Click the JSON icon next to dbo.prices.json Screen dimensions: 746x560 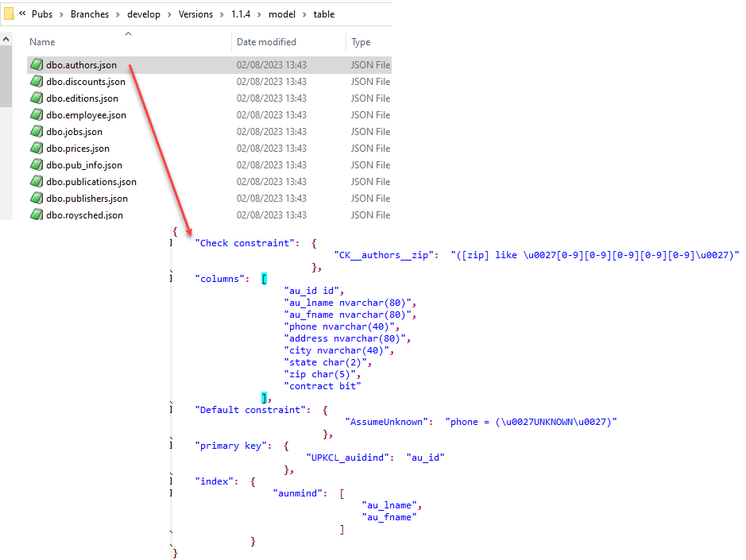point(37,148)
